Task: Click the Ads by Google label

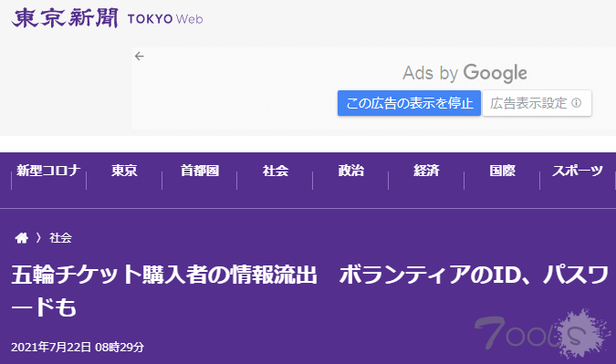Action: [465, 73]
